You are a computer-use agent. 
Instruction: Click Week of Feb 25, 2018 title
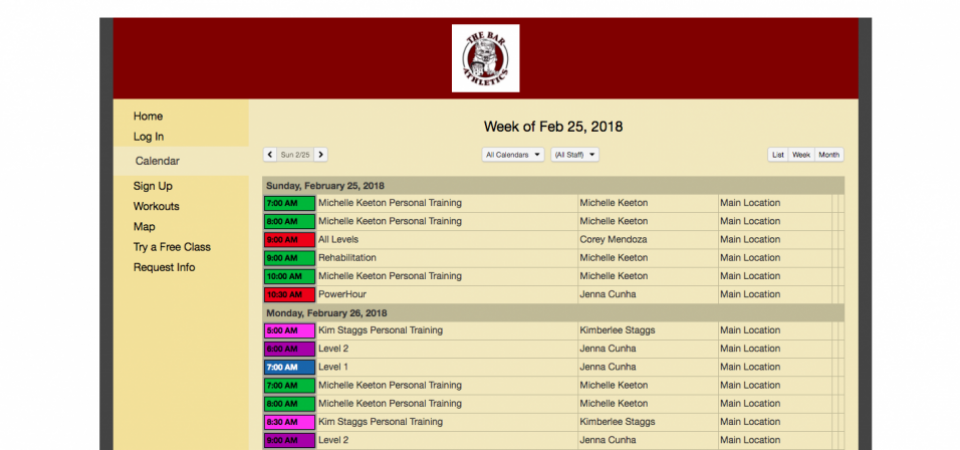553,127
